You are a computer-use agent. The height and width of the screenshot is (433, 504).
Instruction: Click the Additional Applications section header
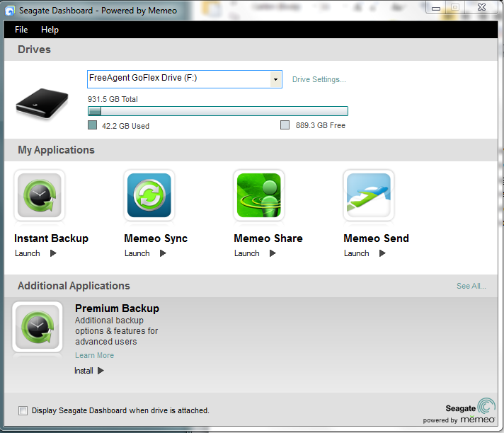click(74, 286)
